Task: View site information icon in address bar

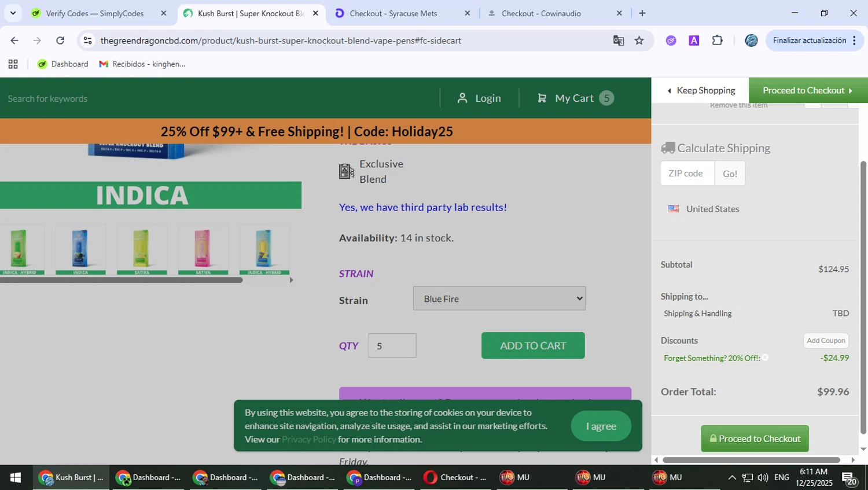Action: [x=87, y=40]
